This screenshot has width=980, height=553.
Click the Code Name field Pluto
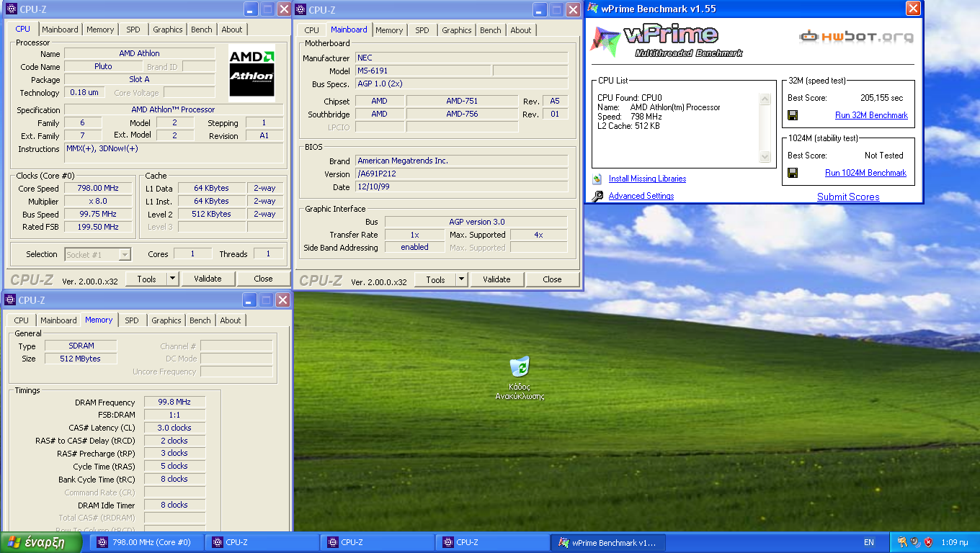coord(103,66)
